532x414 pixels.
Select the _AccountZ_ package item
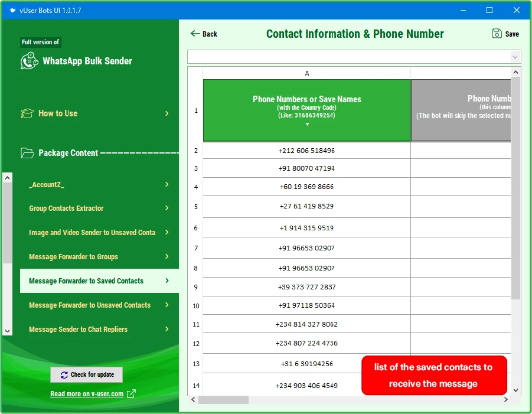99,184
